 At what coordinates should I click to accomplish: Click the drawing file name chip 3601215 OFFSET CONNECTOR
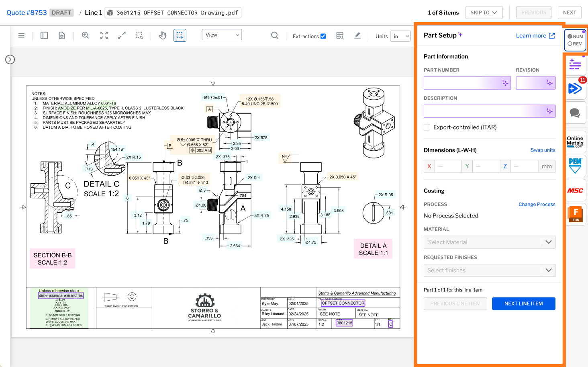pyautogui.click(x=173, y=13)
